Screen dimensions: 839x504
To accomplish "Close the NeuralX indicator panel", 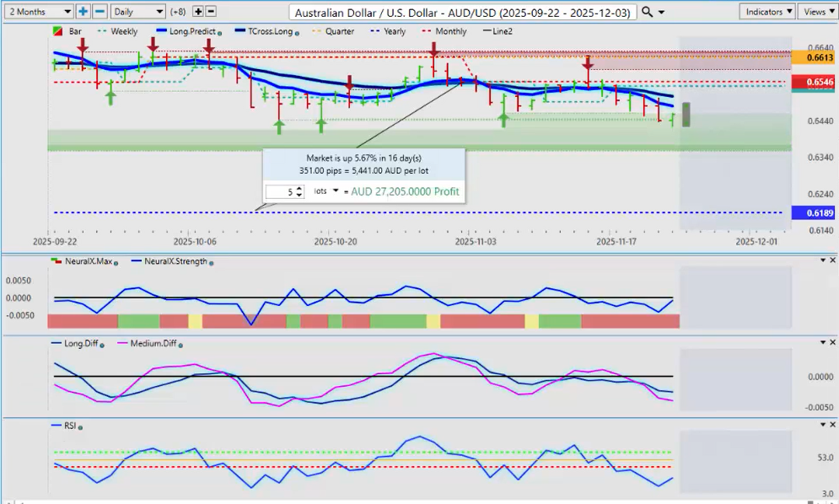I will click(x=833, y=260).
